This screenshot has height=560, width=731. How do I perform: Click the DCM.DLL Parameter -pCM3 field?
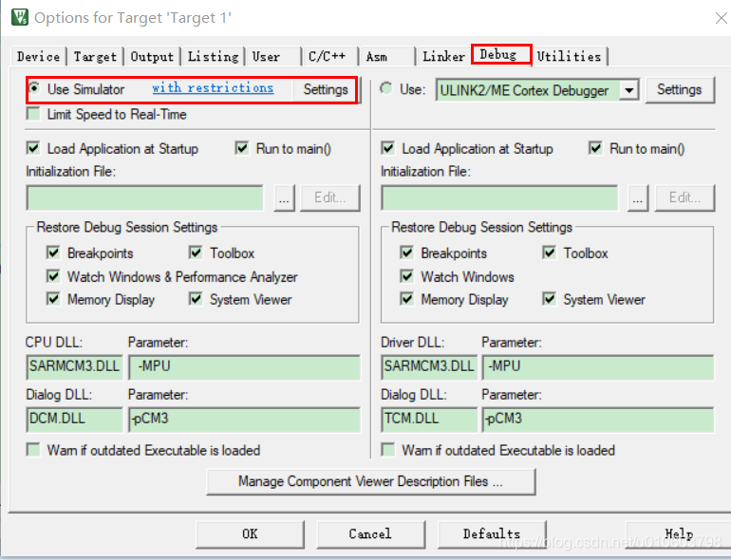click(x=244, y=420)
